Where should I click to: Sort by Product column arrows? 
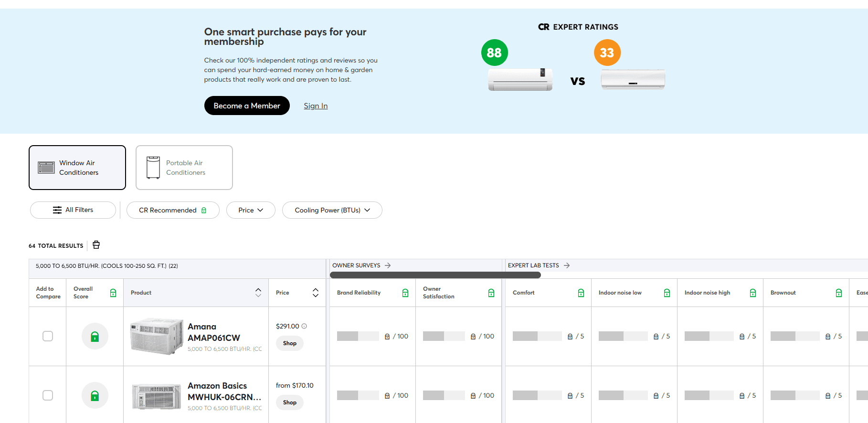tap(258, 293)
